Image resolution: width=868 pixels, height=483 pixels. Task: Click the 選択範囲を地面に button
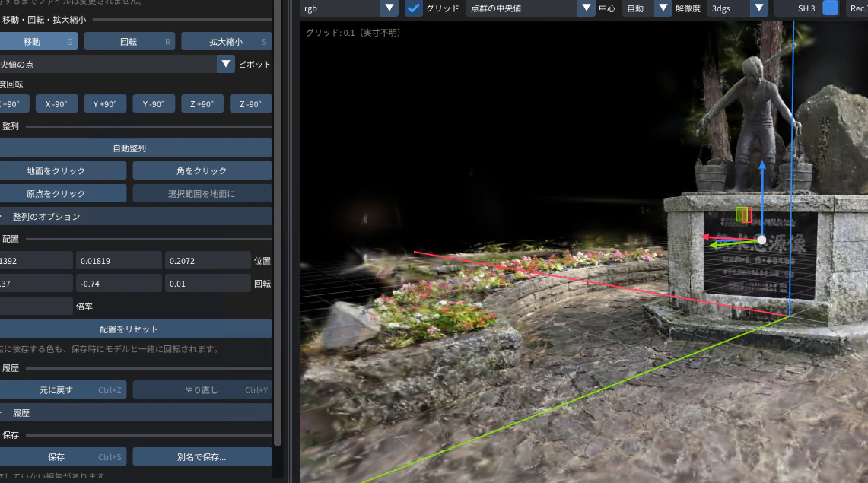pos(202,194)
